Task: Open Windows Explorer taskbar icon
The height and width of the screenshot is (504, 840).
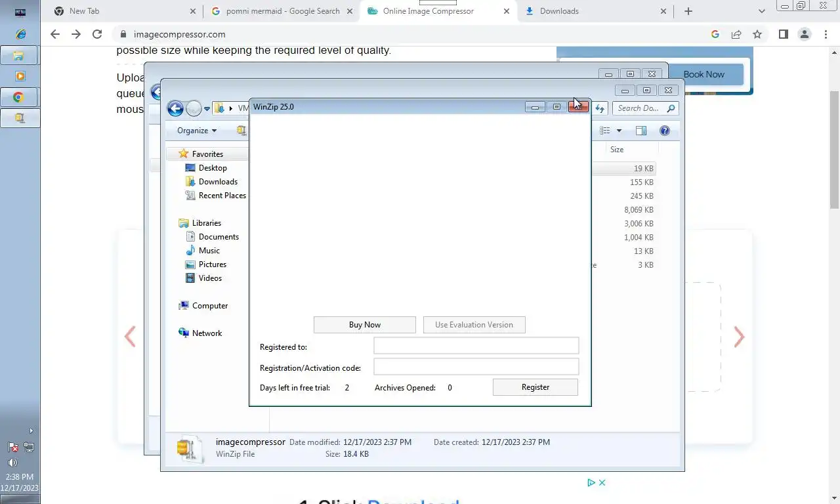Action: (x=20, y=55)
